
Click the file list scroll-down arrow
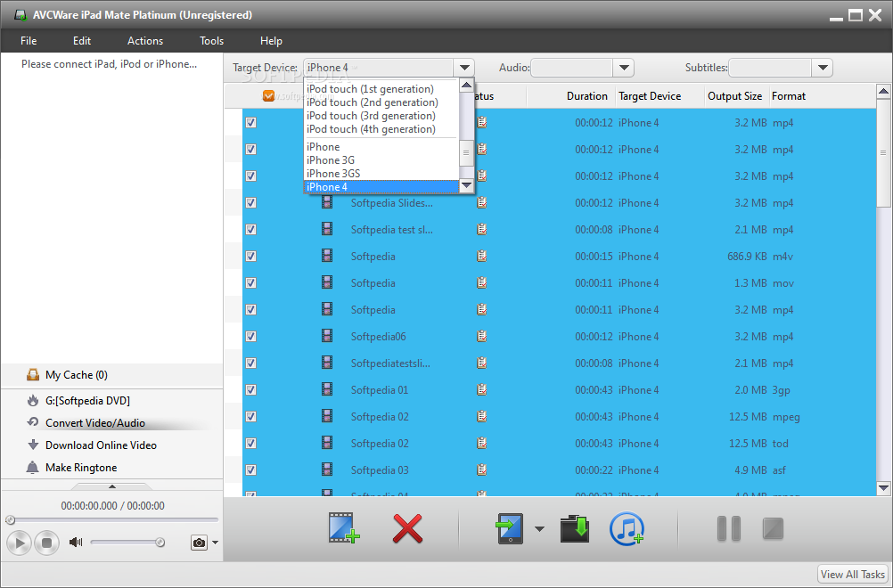click(x=883, y=488)
